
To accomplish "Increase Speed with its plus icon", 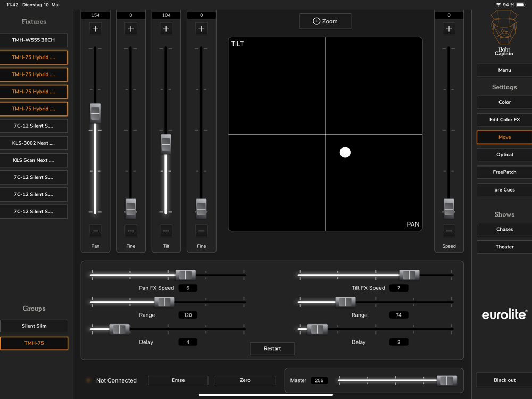I will point(449,29).
